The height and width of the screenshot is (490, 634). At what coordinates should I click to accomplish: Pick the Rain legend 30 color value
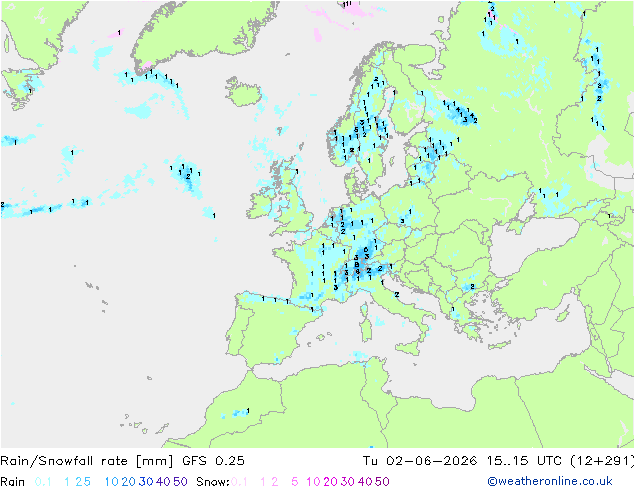click(x=146, y=482)
